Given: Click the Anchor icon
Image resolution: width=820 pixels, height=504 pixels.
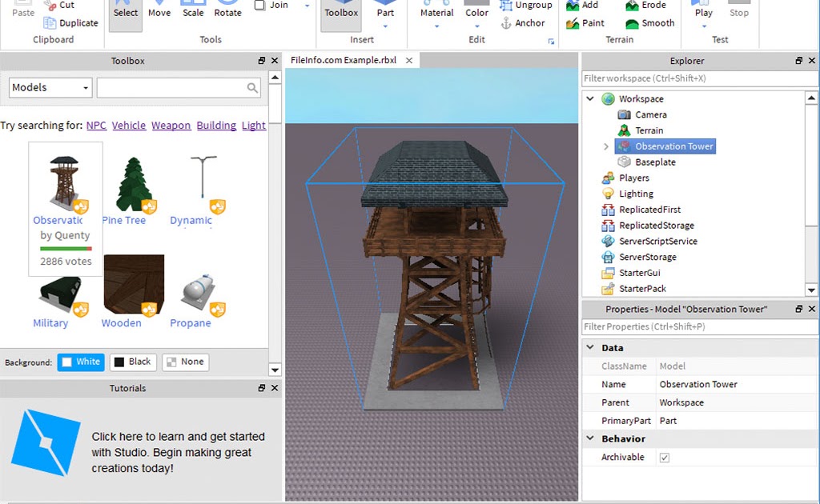Looking at the screenshot, I should pos(506,23).
